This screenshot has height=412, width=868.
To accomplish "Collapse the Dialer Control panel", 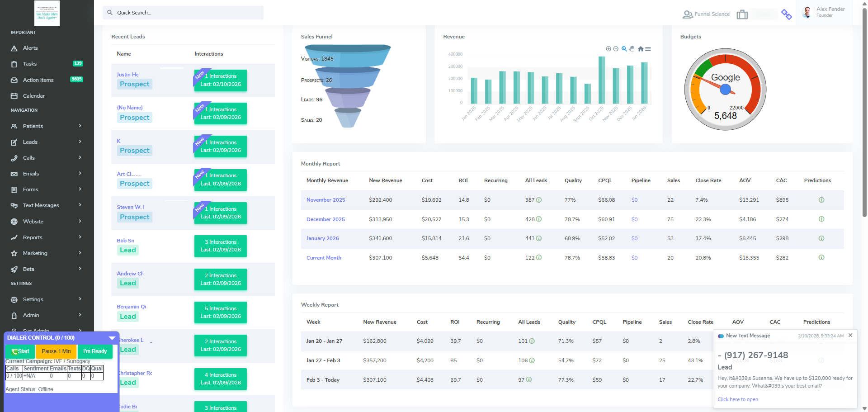I will pos(112,338).
